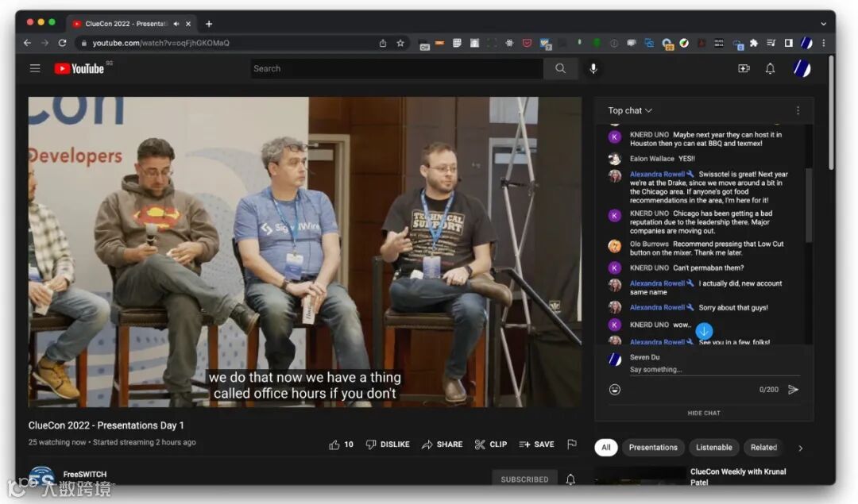Open FreeSWITCH channel avatar

coord(41,477)
